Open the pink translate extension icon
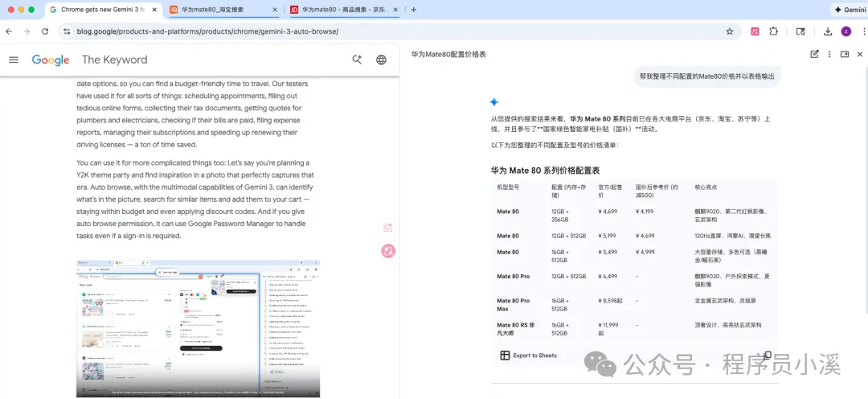 point(755,31)
